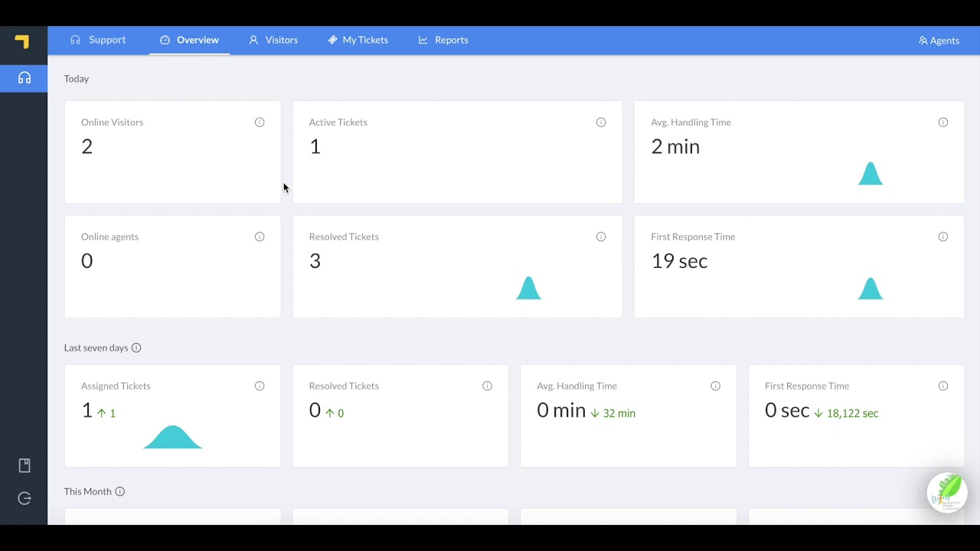Click the Last seven days info icon
Viewport: 980px width, 551px height.
136,347
